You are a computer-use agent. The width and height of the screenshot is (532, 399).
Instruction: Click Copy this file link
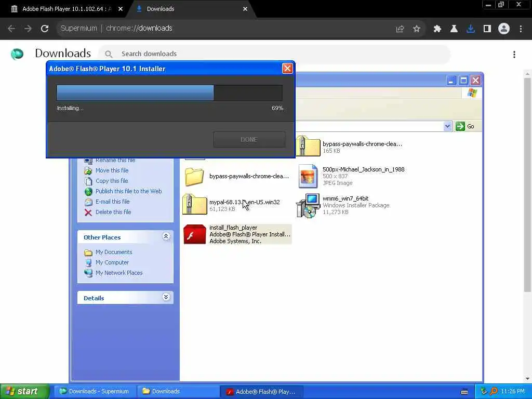coord(112,181)
